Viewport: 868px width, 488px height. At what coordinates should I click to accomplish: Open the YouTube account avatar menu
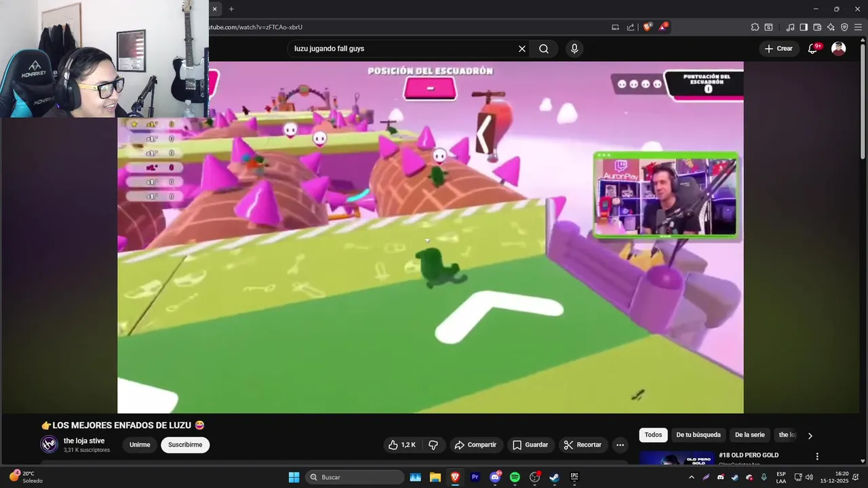tap(839, 49)
